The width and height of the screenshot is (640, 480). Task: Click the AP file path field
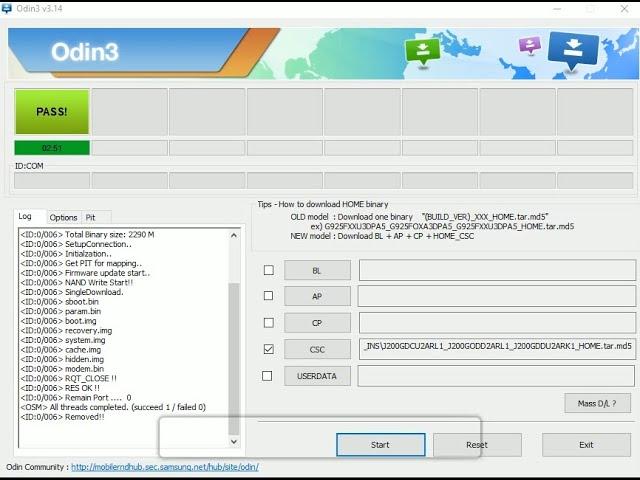497,296
